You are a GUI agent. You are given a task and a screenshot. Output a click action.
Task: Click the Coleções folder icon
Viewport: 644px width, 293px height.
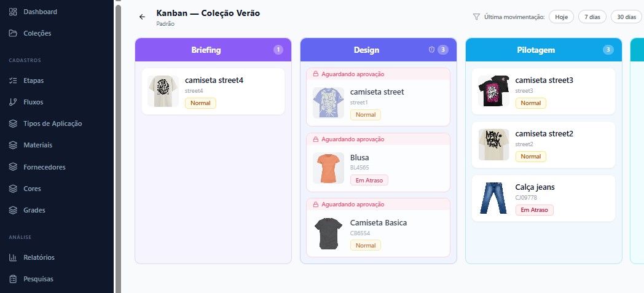14,33
